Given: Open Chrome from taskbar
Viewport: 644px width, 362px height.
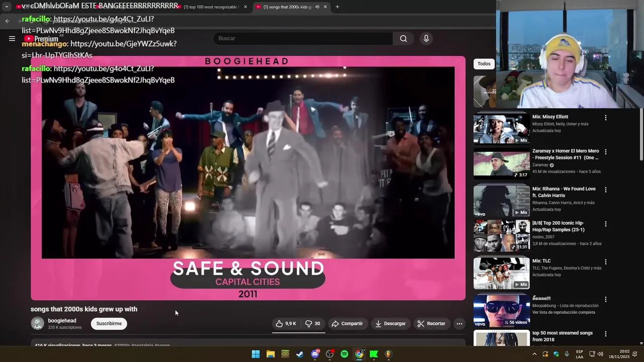Looking at the screenshot, I should tap(359, 354).
